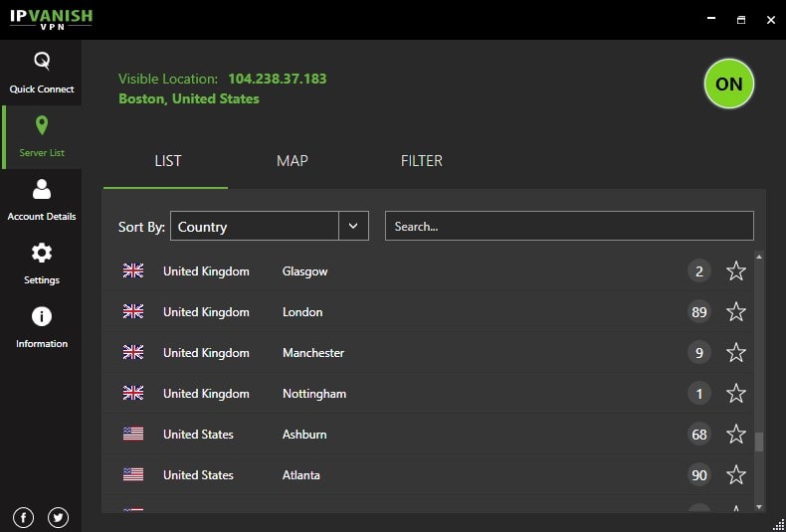Favorite the Ashburn server with star
Viewport: 786px width, 532px height.
pos(736,434)
